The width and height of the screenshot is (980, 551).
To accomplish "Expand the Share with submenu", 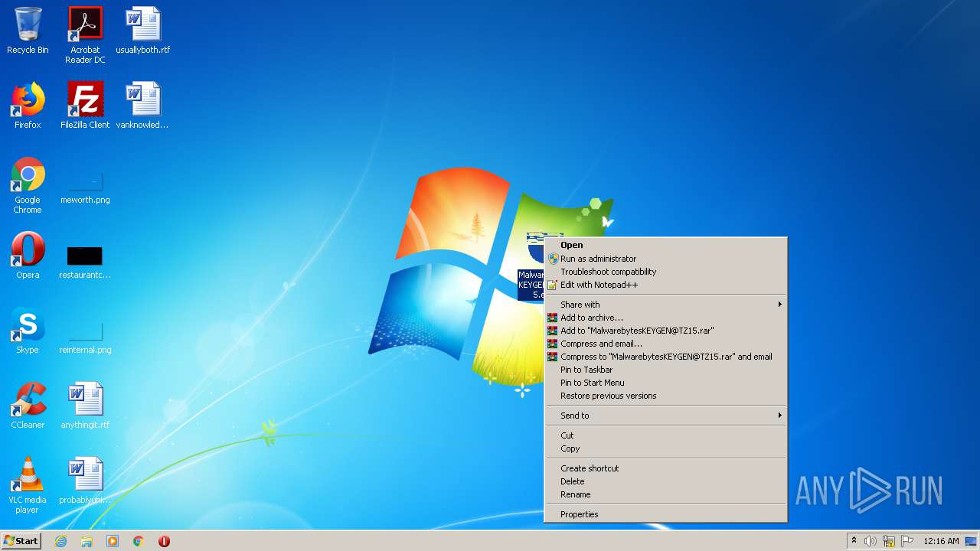I will click(665, 305).
